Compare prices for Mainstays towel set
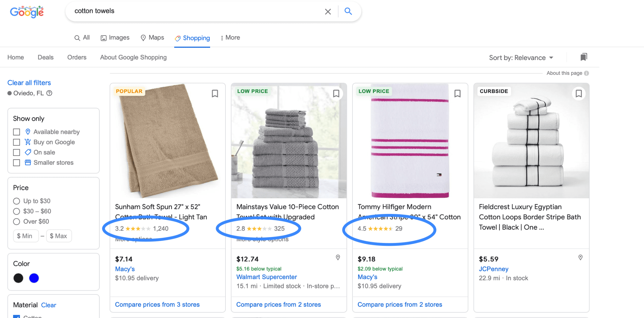This screenshot has width=644, height=318. [x=278, y=304]
